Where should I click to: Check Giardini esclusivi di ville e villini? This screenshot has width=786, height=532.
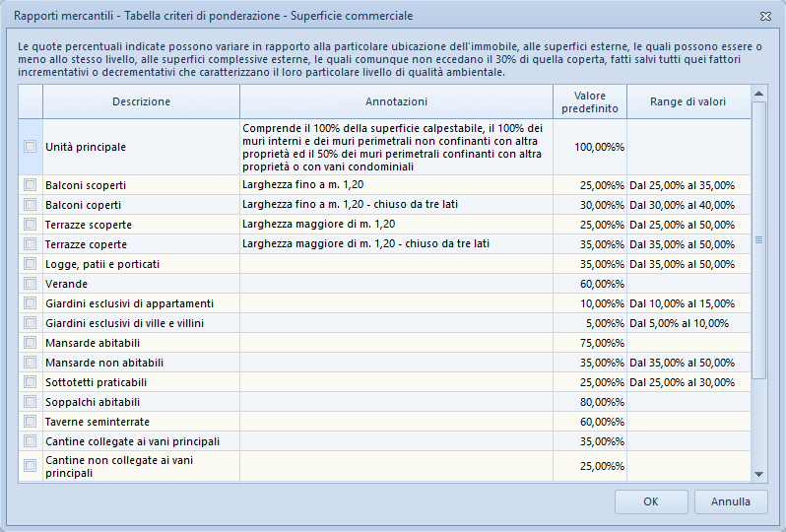[x=31, y=322]
